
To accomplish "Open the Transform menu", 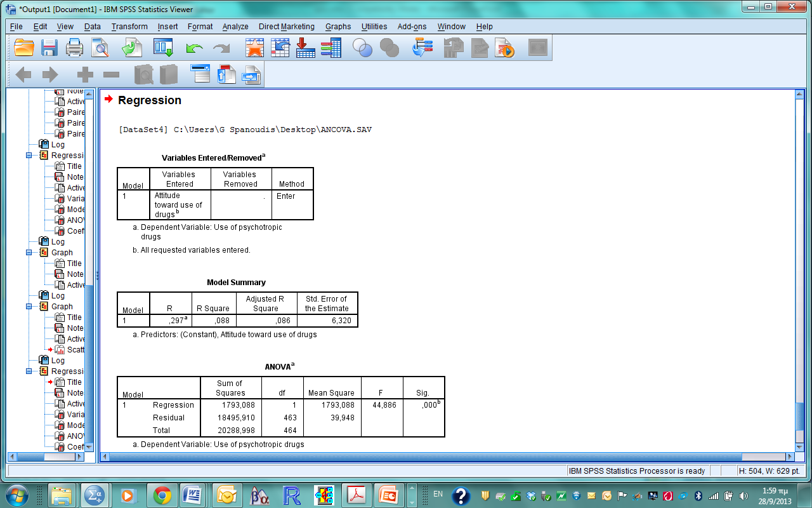I will tap(129, 27).
